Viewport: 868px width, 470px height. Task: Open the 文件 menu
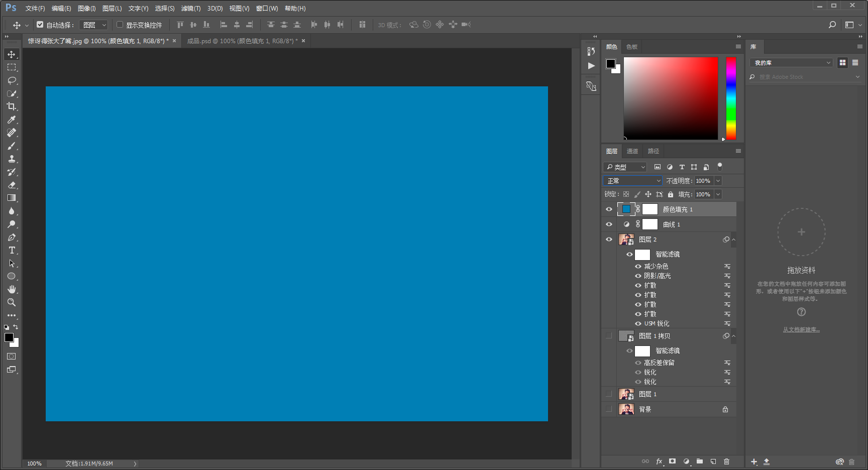click(x=35, y=9)
